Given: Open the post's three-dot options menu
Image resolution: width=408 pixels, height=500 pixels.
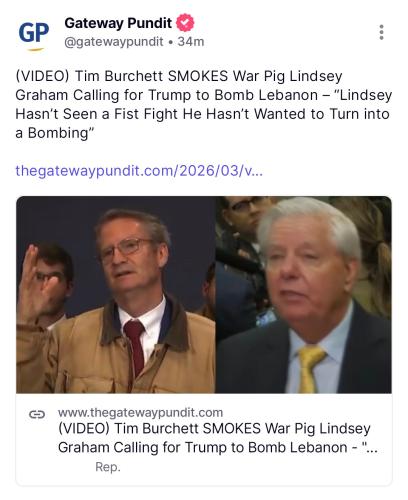Looking at the screenshot, I should click(381, 32).
